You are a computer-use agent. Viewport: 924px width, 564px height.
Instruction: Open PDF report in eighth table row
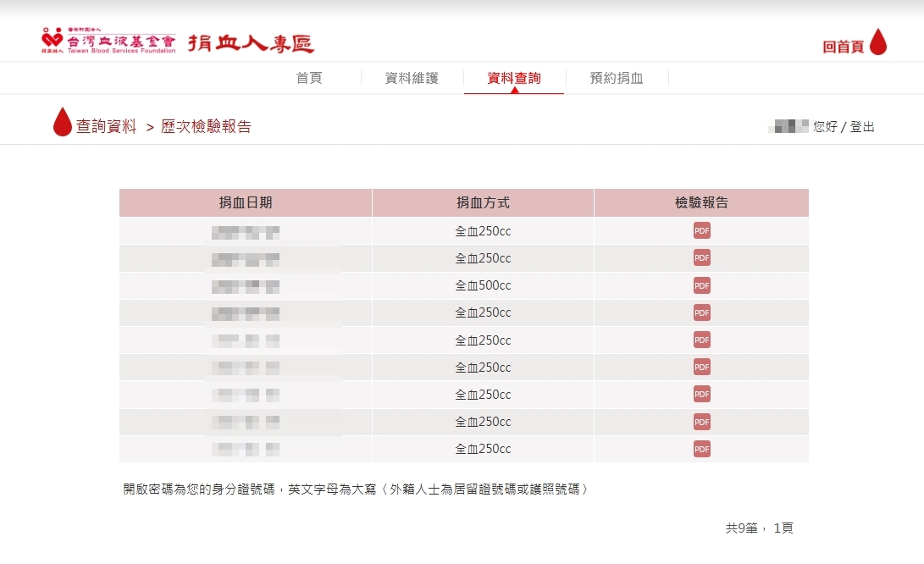tap(701, 422)
